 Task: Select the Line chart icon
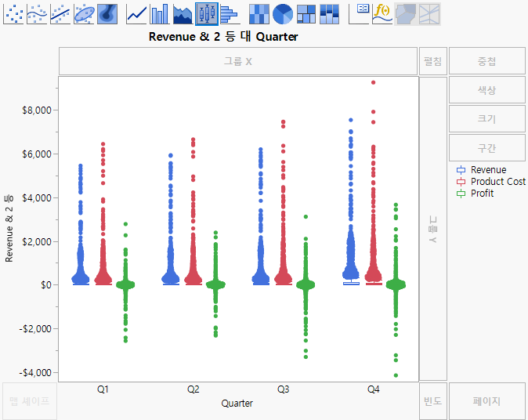click(x=136, y=14)
